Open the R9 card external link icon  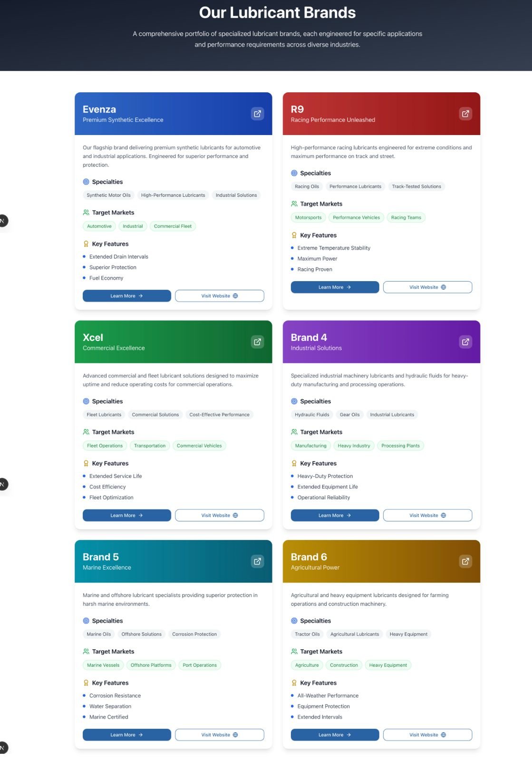click(x=465, y=114)
